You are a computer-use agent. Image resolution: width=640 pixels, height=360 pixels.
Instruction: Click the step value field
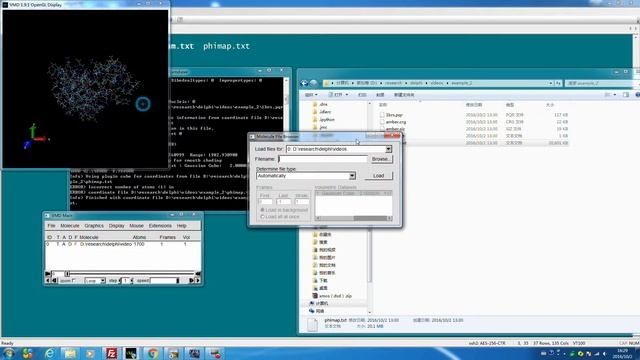pos(126,281)
